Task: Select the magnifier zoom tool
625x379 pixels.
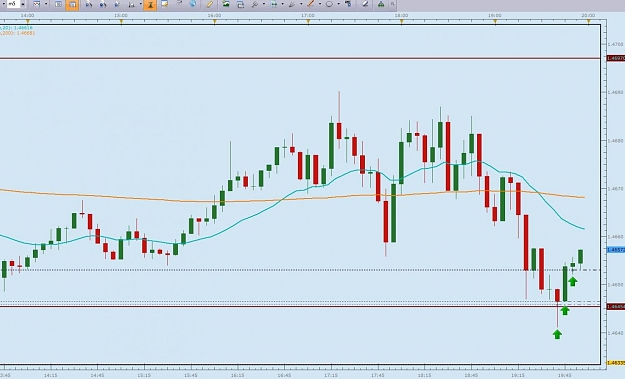Action: click(x=255, y=4)
